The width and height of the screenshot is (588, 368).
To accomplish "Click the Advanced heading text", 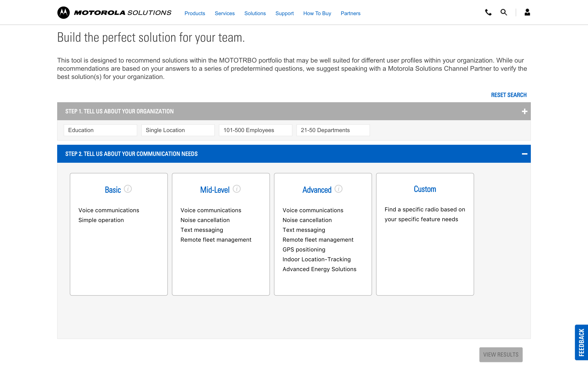I will [317, 190].
